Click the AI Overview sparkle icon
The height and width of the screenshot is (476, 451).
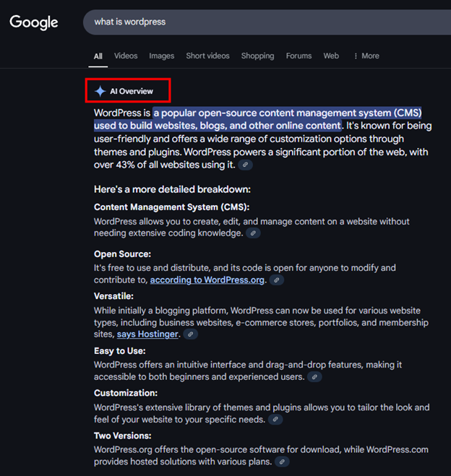100,91
